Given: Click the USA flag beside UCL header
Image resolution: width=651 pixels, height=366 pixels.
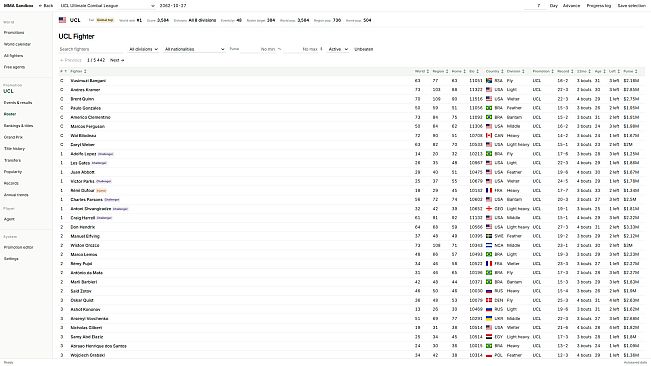Looking at the screenshot, I should click(x=62, y=20).
